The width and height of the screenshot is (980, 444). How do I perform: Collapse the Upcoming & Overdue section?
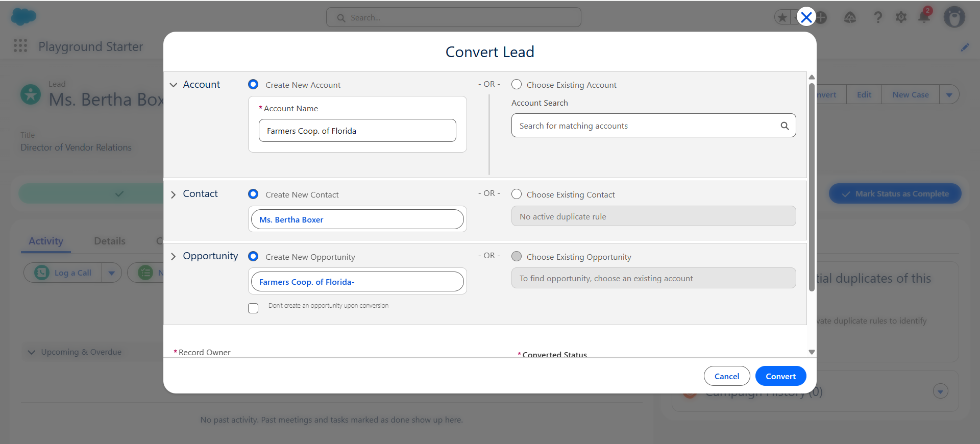point(32,352)
